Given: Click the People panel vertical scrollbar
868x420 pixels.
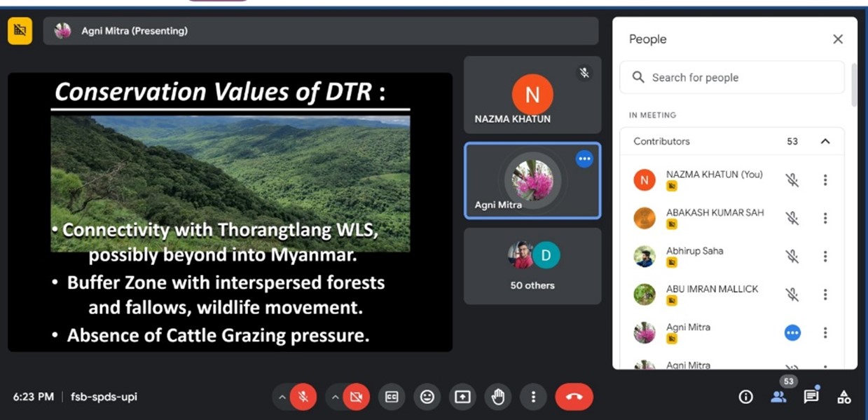Looking at the screenshot, I should (x=853, y=86).
